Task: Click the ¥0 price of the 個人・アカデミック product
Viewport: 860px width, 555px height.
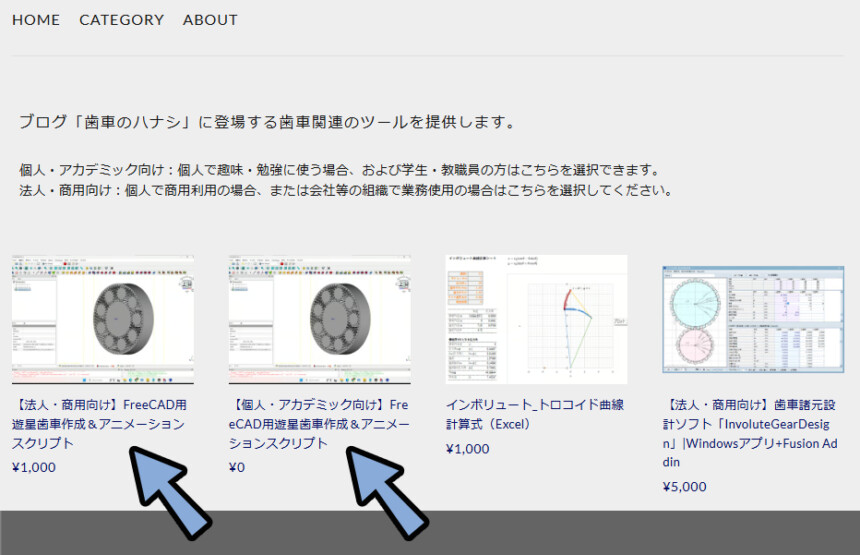Action: (x=237, y=467)
